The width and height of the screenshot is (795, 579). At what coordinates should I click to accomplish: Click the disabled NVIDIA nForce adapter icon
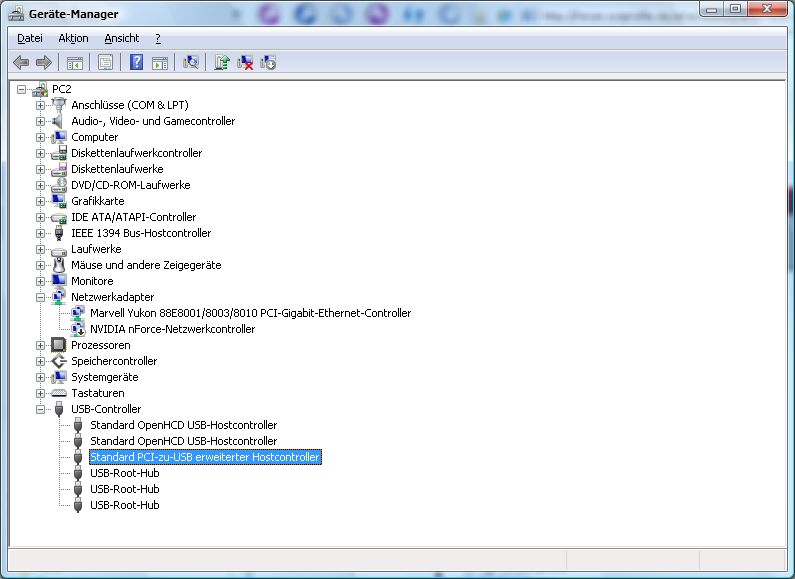(78, 329)
